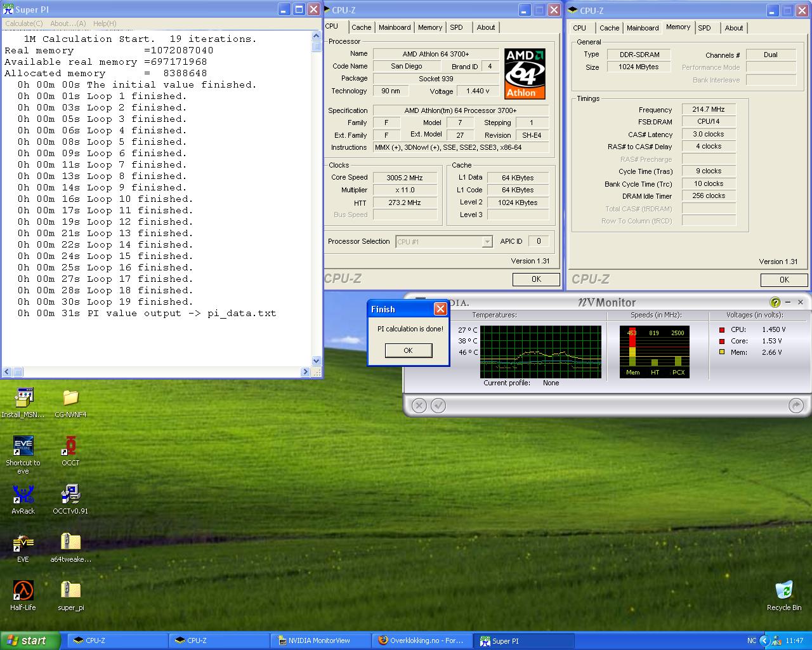Click the Frequency 214.7 MHz field
Viewport: 812px width, 650px height.
point(709,109)
